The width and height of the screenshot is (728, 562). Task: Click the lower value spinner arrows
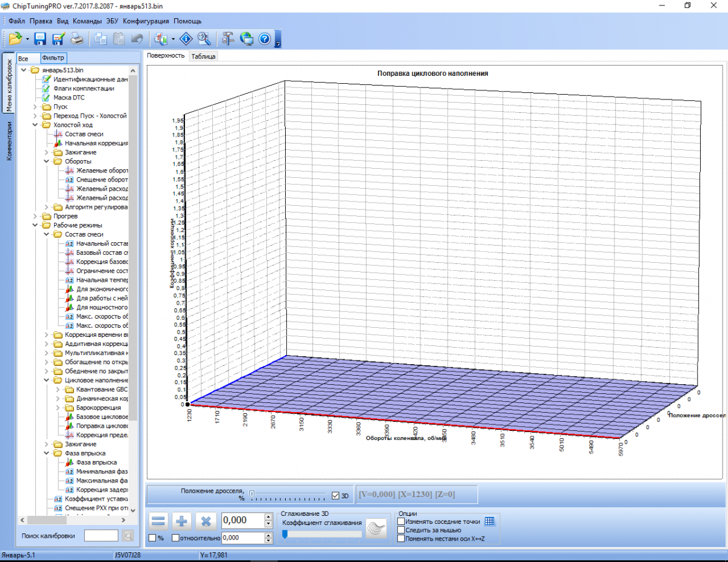269,538
